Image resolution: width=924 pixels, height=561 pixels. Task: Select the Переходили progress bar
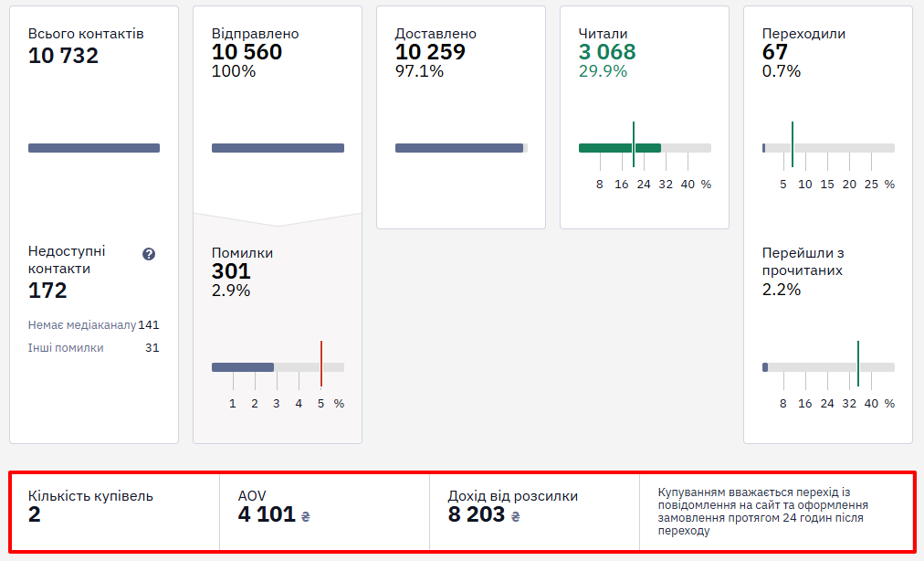[x=828, y=148]
